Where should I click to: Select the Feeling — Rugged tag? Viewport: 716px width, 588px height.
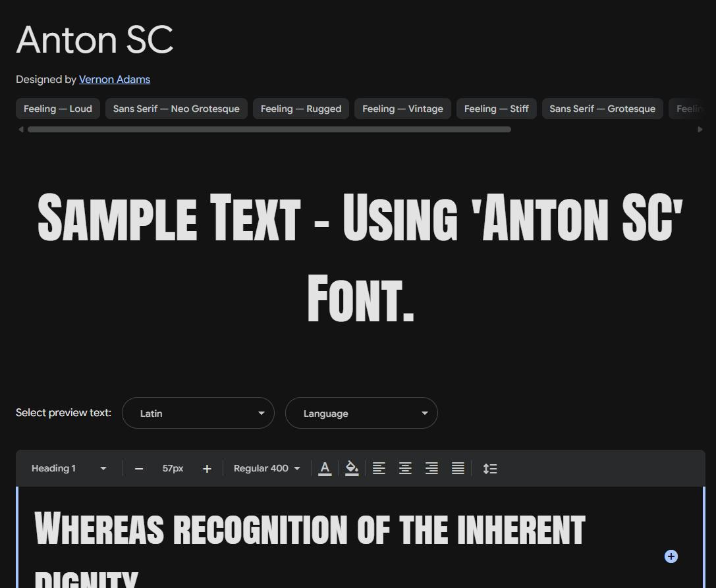[301, 109]
